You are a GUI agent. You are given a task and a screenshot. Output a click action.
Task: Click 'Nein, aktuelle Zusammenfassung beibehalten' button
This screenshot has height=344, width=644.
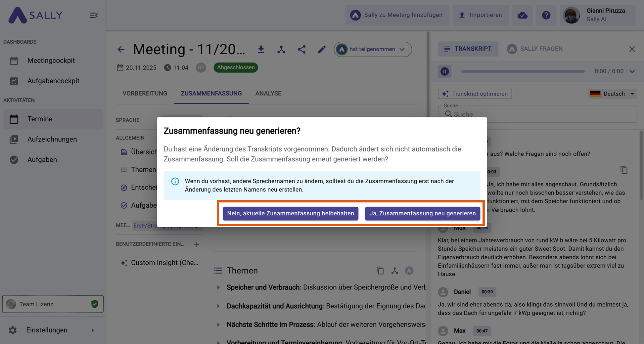(290, 213)
